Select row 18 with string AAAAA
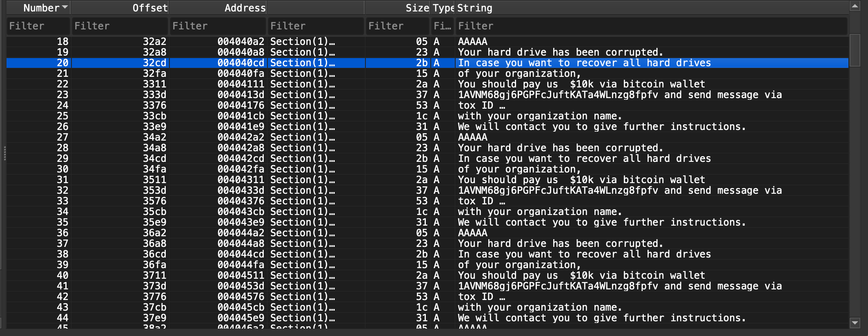 (x=427, y=41)
